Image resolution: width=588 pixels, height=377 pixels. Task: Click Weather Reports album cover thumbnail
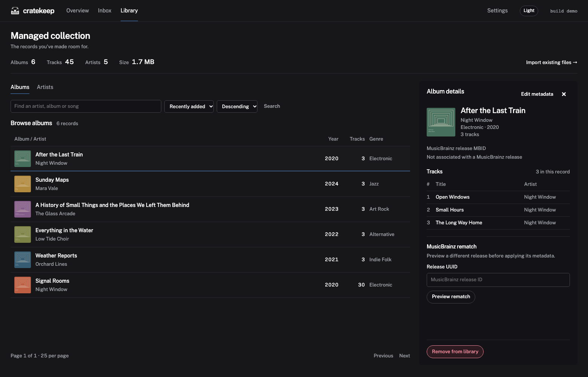[x=23, y=260]
